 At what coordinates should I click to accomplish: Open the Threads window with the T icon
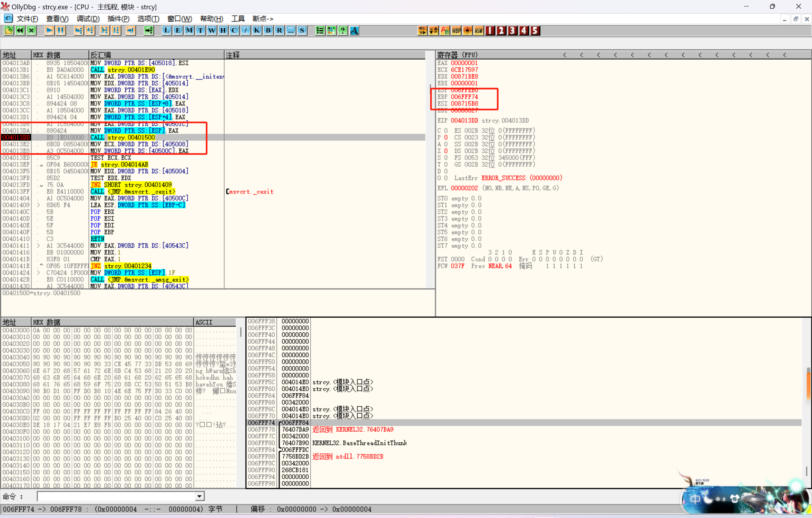pyautogui.click(x=201, y=31)
